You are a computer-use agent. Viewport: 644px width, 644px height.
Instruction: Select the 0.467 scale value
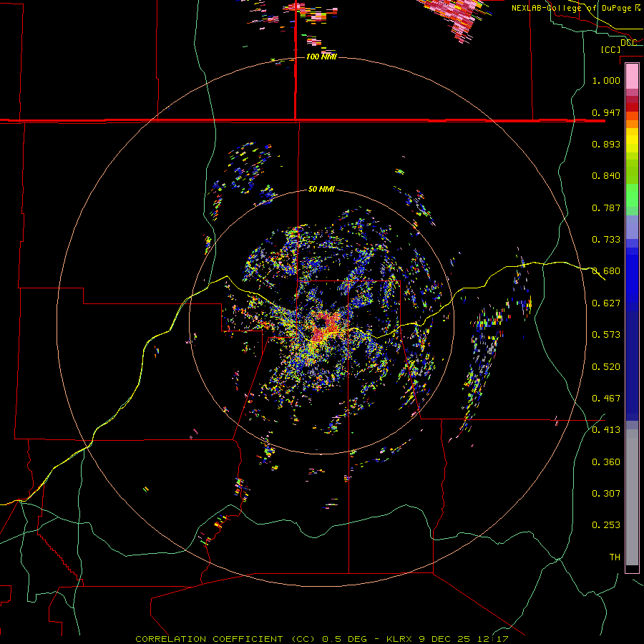[x=606, y=399]
